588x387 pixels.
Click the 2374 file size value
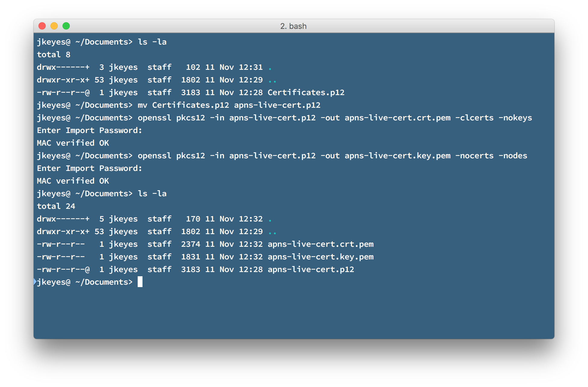pos(191,244)
